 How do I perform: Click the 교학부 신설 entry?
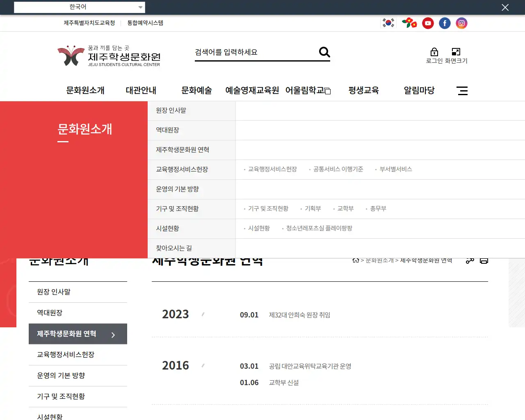pyautogui.click(x=284, y=383)
